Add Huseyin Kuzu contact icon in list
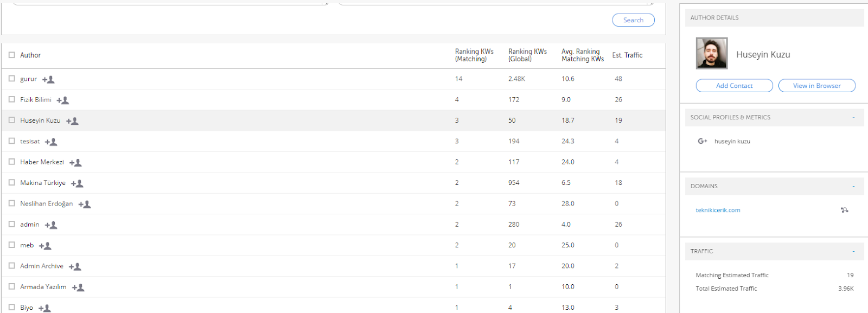Image resolution: width=868 pixels, height=313 pixels. tap(72, 122)
